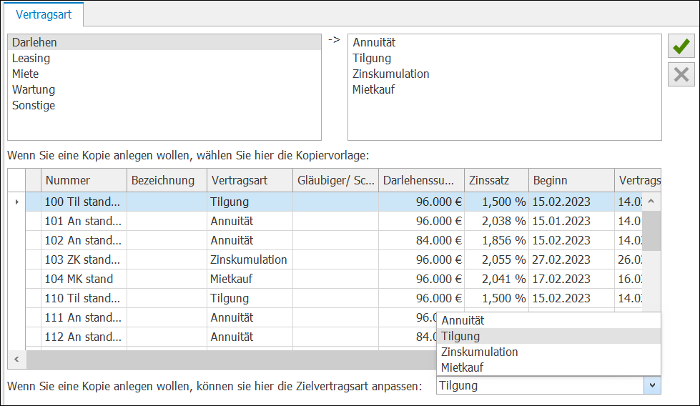The height and width of the screenshot is (406, 700).
Task: Click the horizontal scroll left arrow
Action: [17, 359]
